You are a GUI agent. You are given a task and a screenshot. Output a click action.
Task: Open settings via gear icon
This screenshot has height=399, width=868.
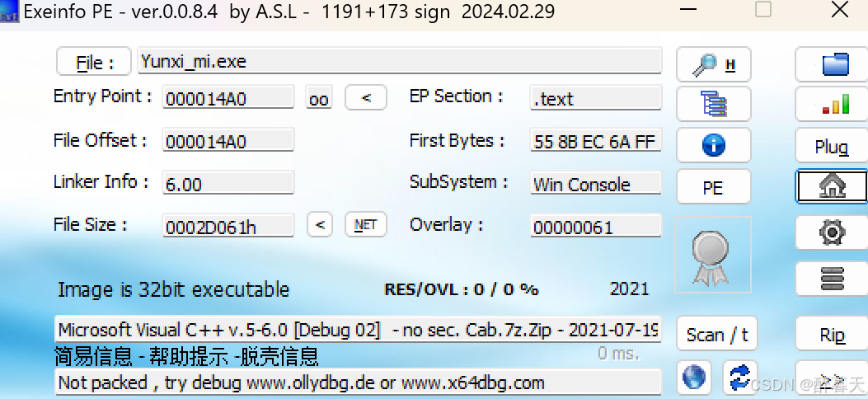pos(832,232)
